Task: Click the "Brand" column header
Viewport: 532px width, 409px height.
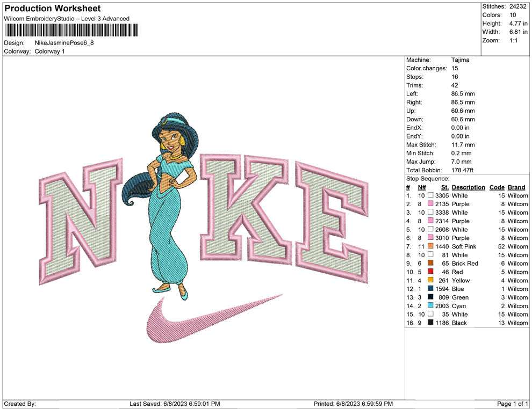Action: point(516,187)
